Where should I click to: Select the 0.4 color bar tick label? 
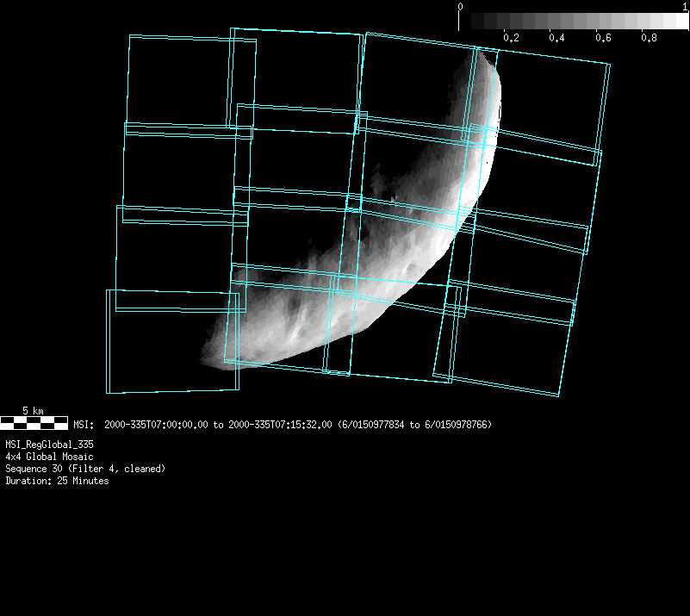[x=556, y=38]
